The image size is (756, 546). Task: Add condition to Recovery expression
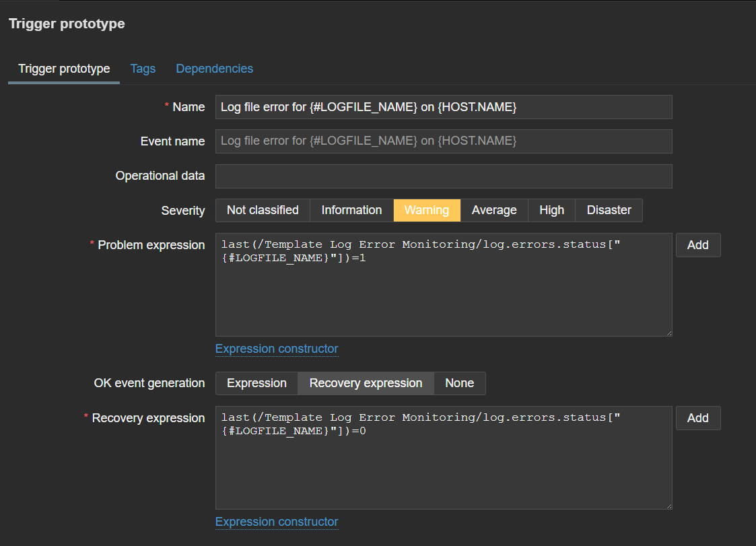click(x=698, y=418)
